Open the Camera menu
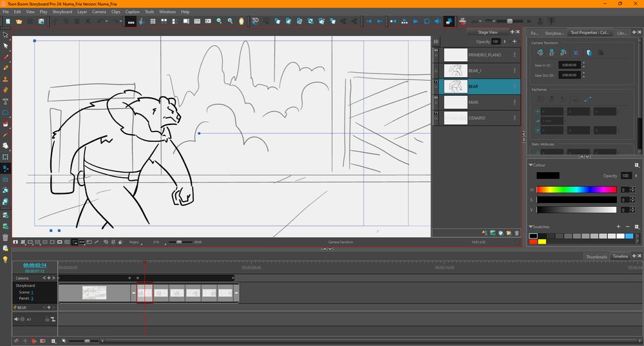Image resolution: width=644 pixels, height=346 pixels. tap(99, 12)
